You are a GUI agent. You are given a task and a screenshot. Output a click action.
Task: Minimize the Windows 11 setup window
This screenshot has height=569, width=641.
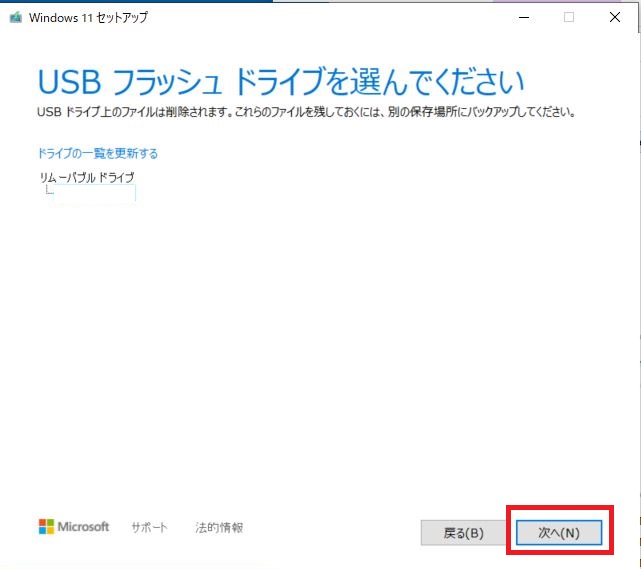click(x=524, y=17)
